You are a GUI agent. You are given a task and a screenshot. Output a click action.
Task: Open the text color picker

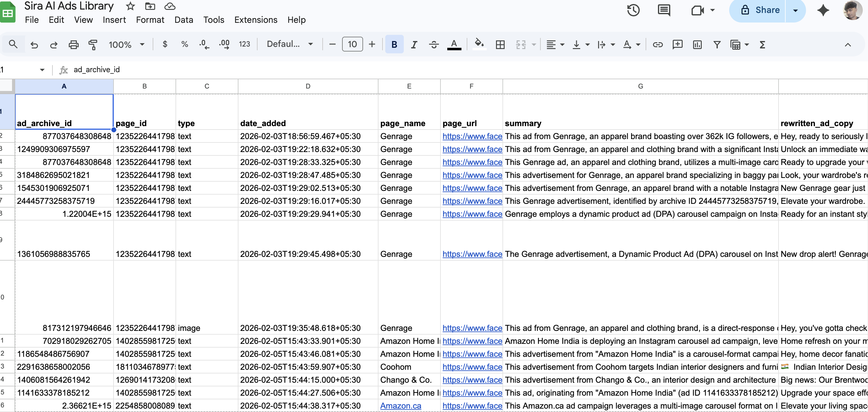[x=454, y=44]
